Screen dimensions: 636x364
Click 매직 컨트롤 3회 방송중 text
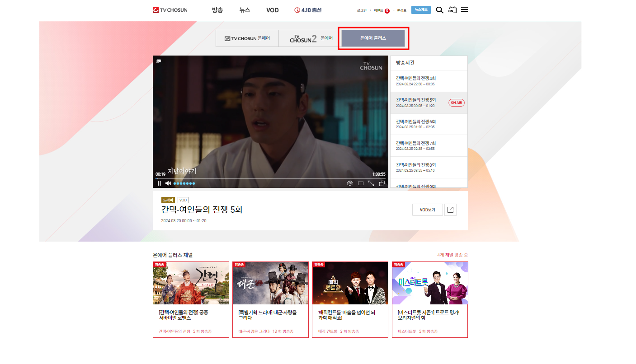[339, 331]
